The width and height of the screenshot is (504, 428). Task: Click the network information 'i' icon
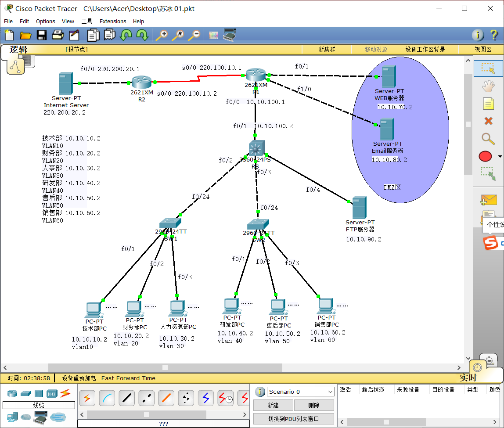tap(478, 35)
